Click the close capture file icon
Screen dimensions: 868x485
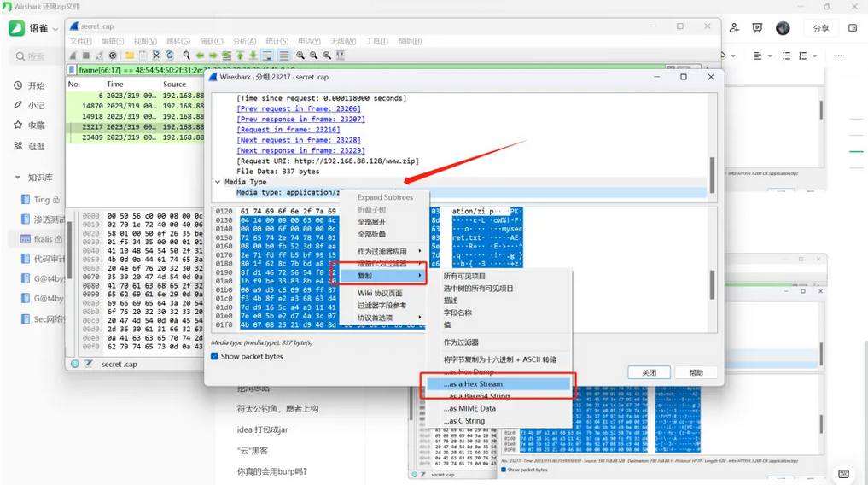tap(157, 56)
